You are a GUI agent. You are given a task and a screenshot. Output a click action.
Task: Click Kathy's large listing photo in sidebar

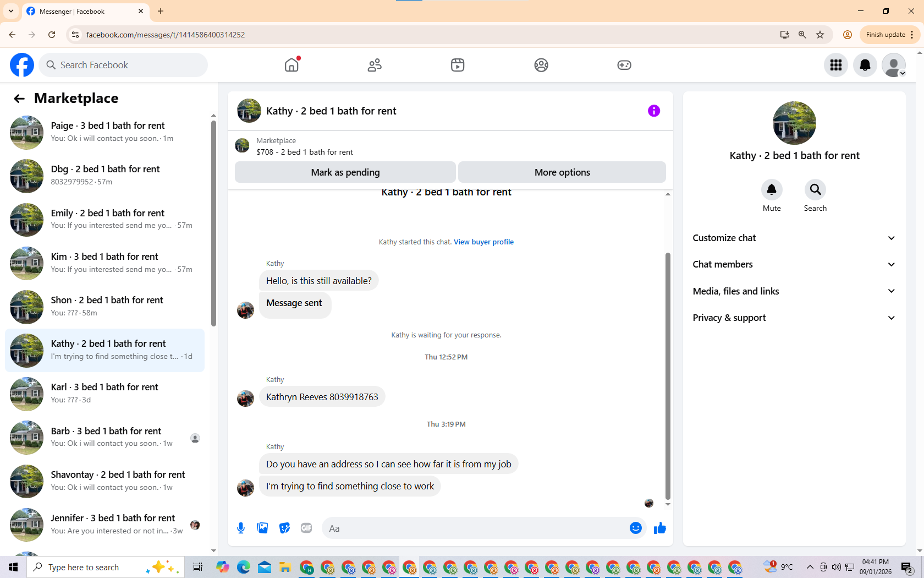click(794, 123)
